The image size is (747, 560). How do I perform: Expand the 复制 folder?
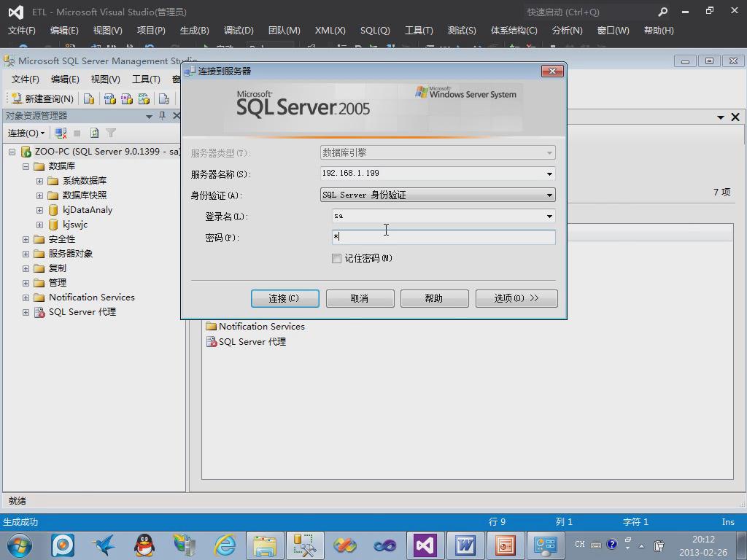point(26,268)
